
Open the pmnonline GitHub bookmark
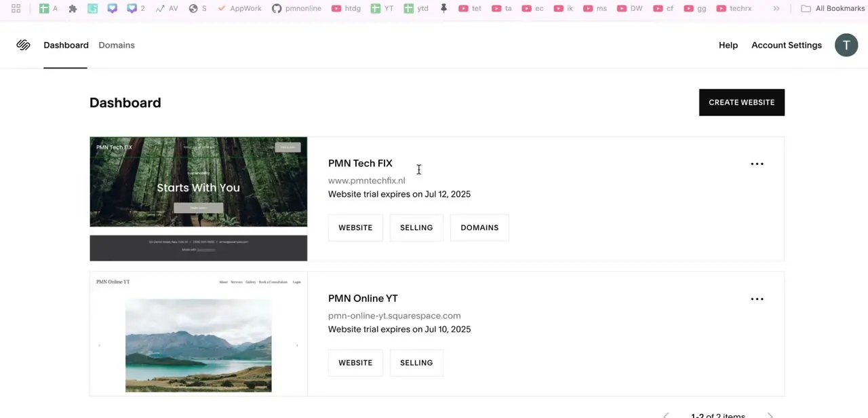(x=296, y=8)
